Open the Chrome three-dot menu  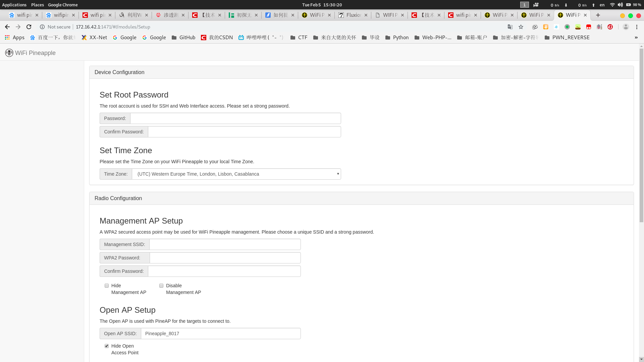637,27
